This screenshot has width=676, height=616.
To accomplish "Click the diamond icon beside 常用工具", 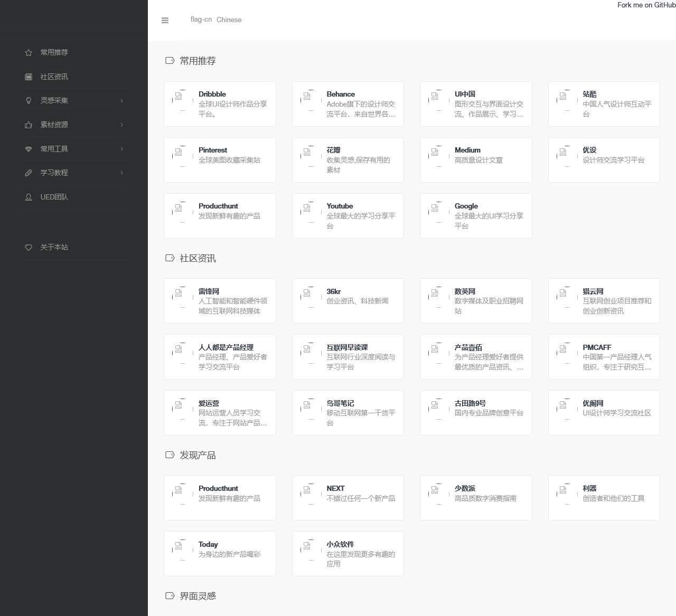I will (x=29, y=149).
